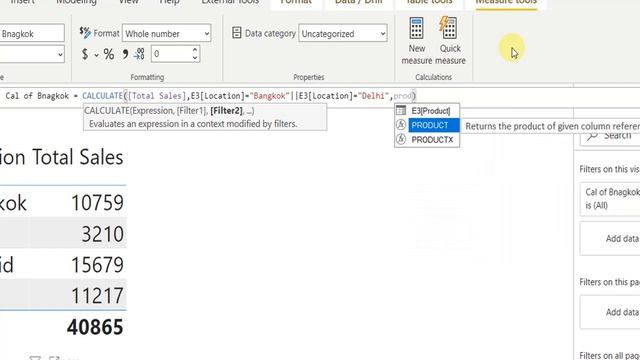Toggle thousands separator comma icon
The height and width of the screenshot is (360, 640).
pos(125,54)
